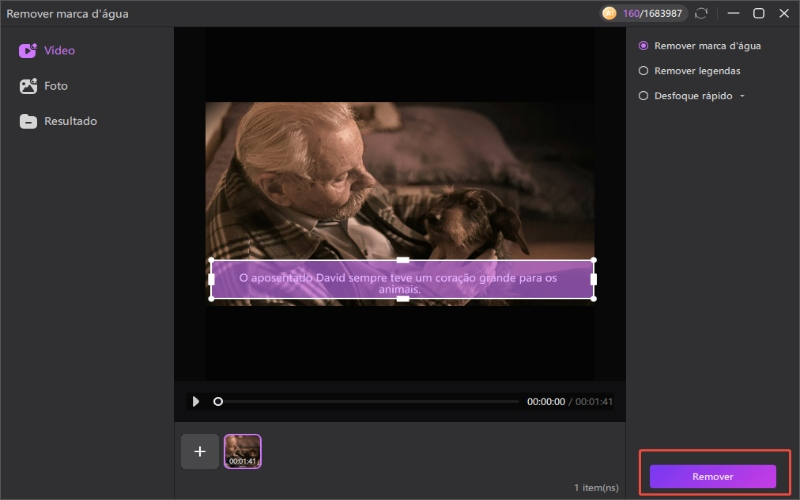800x500 pixels.
Task: Open the Vídeo section in the sidebar
Action: pyautogui.click(x=47, y=51)
